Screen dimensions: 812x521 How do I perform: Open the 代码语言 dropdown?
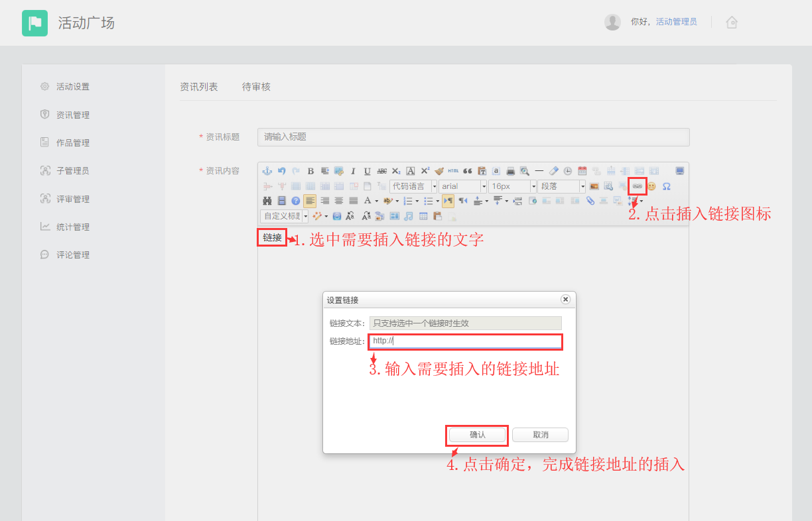pos(413,186)
